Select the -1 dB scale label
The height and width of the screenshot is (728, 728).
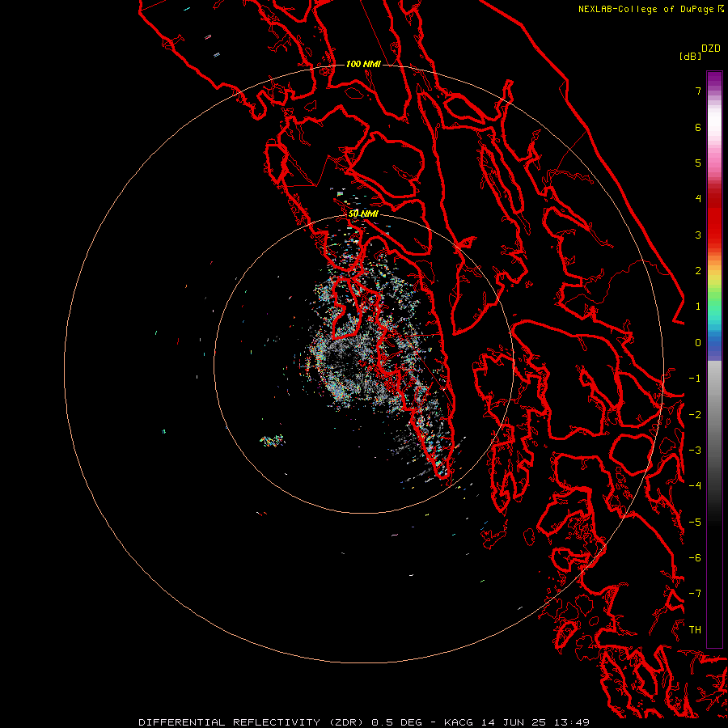[695, 379]
